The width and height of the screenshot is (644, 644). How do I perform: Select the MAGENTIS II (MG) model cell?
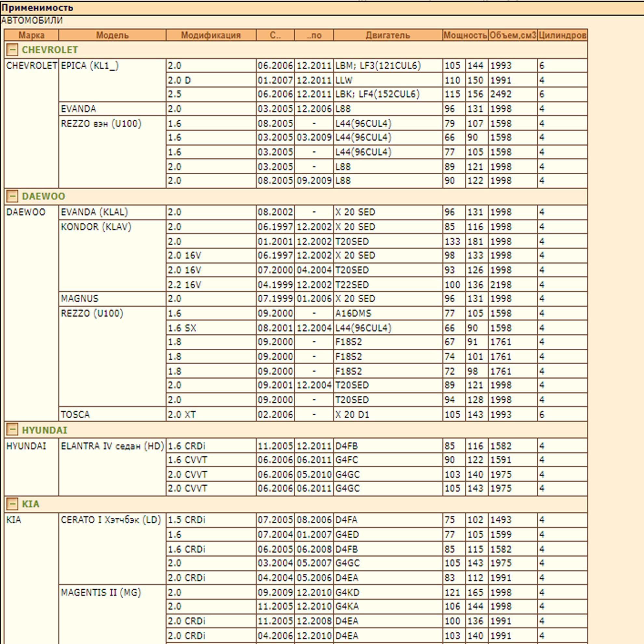101,592
